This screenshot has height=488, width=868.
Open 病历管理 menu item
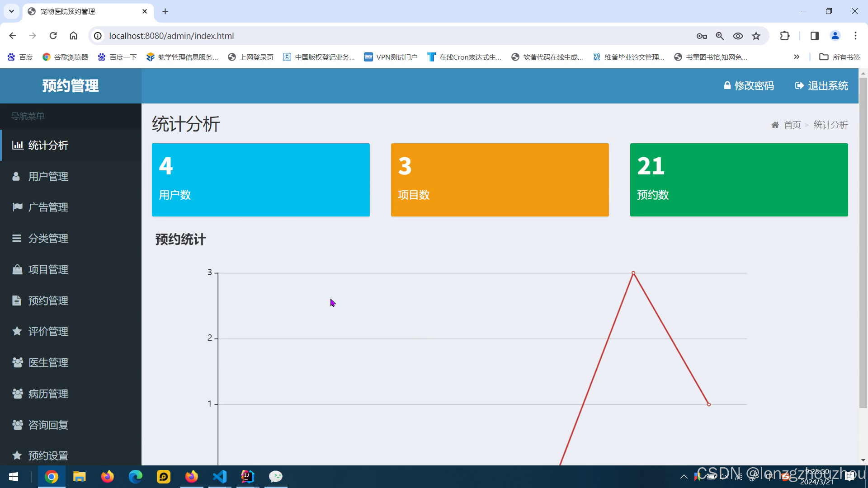coord(48,394)
